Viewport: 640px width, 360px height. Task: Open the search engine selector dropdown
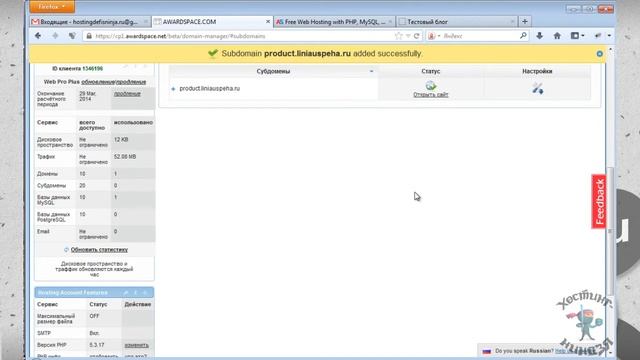434,36
